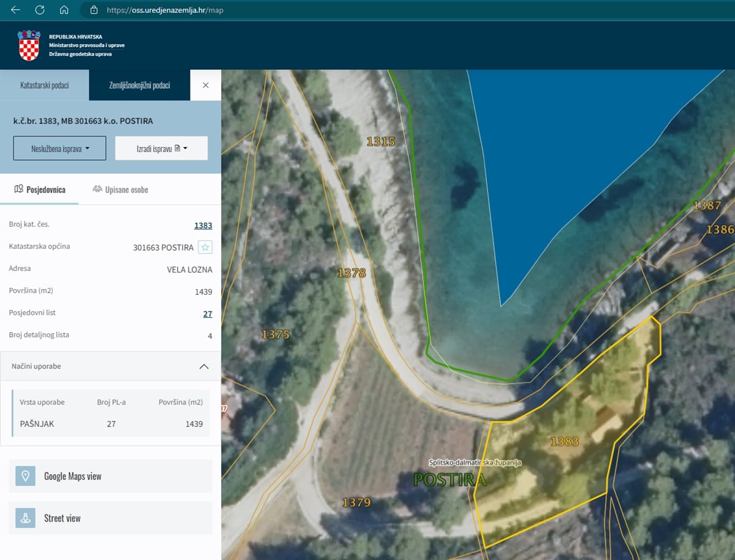
Task: Close the parcel details panel
Action: point(206,85)
